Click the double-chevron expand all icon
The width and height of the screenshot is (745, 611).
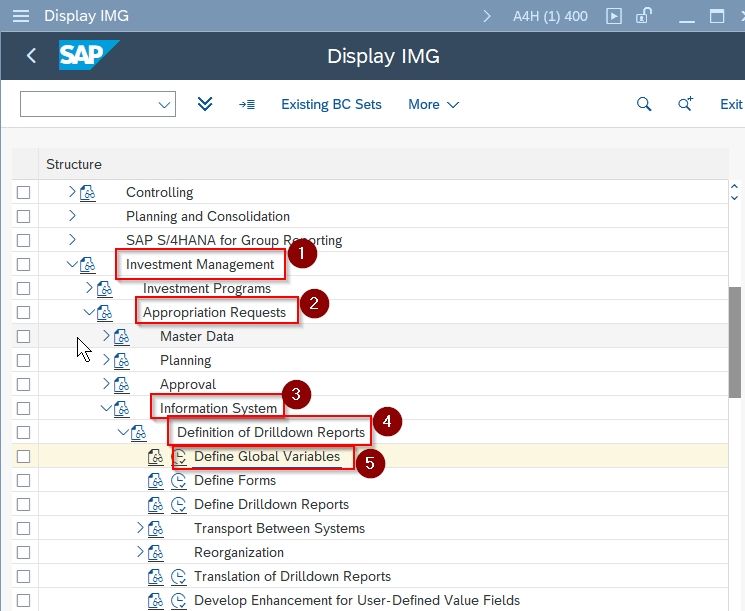205,104
